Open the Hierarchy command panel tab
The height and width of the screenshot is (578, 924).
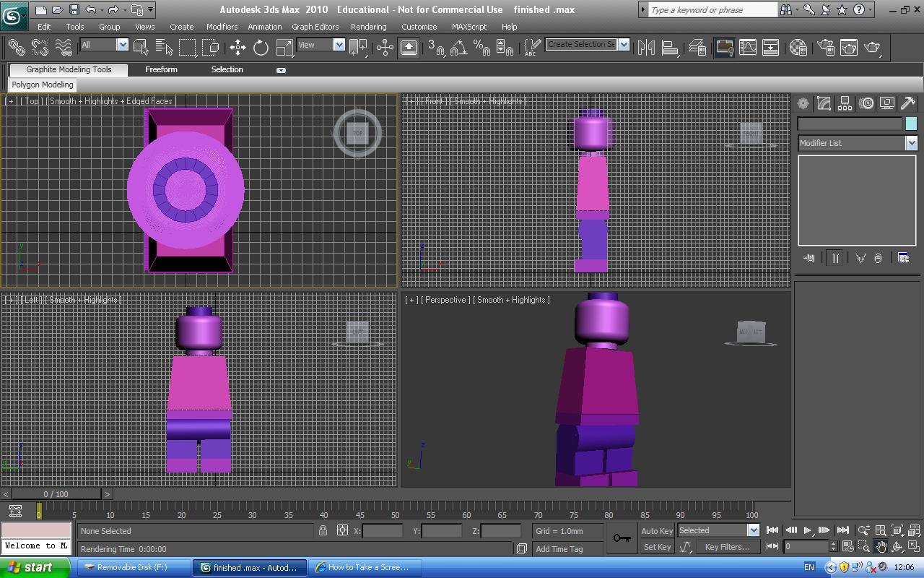coord(845,103)
